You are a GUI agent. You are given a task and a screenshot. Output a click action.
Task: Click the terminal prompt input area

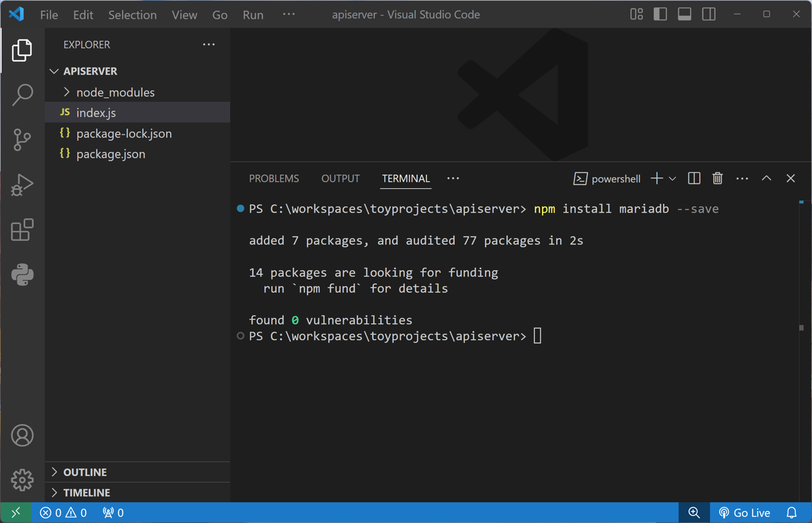pos(538,336)
